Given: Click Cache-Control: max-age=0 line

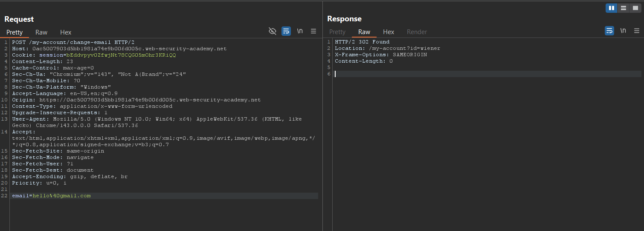Looking at the screenshot, I should (x=53, y=68).
